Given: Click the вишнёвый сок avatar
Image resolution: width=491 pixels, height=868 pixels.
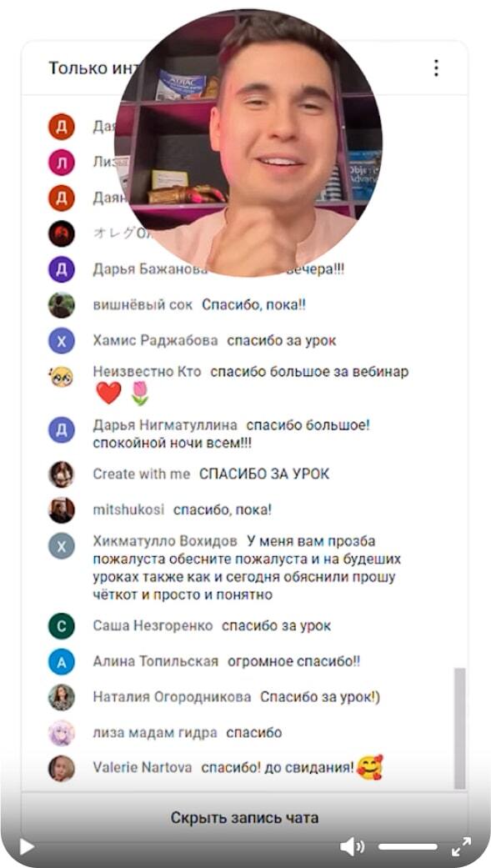Looking at the screenshot, I should click(62, 305).
